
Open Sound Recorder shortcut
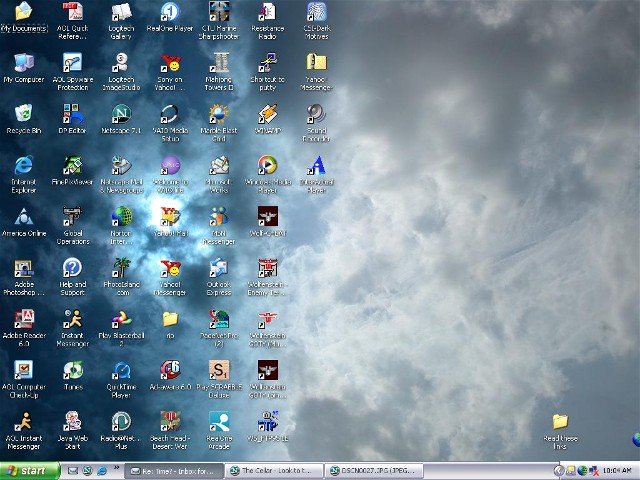coord(316,113)
